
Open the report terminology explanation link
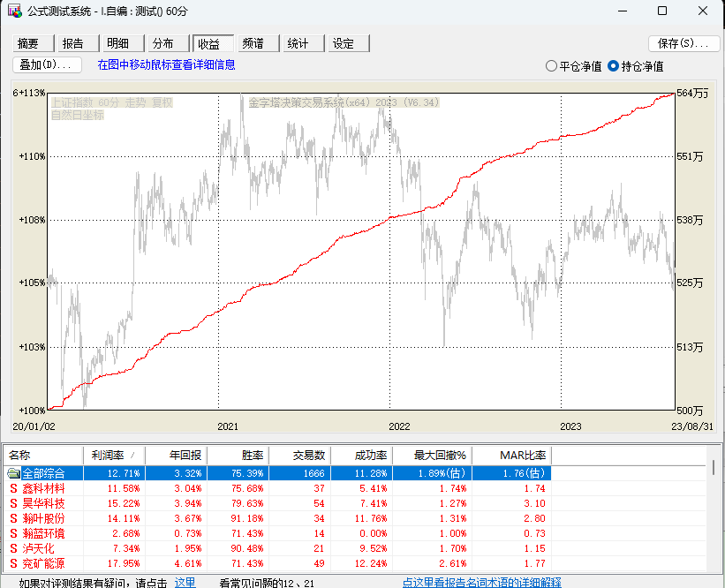(482, 582)
